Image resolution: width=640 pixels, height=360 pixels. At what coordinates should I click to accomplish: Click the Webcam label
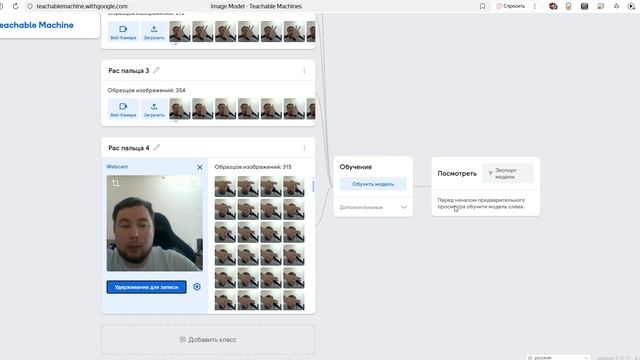(117, 167)
